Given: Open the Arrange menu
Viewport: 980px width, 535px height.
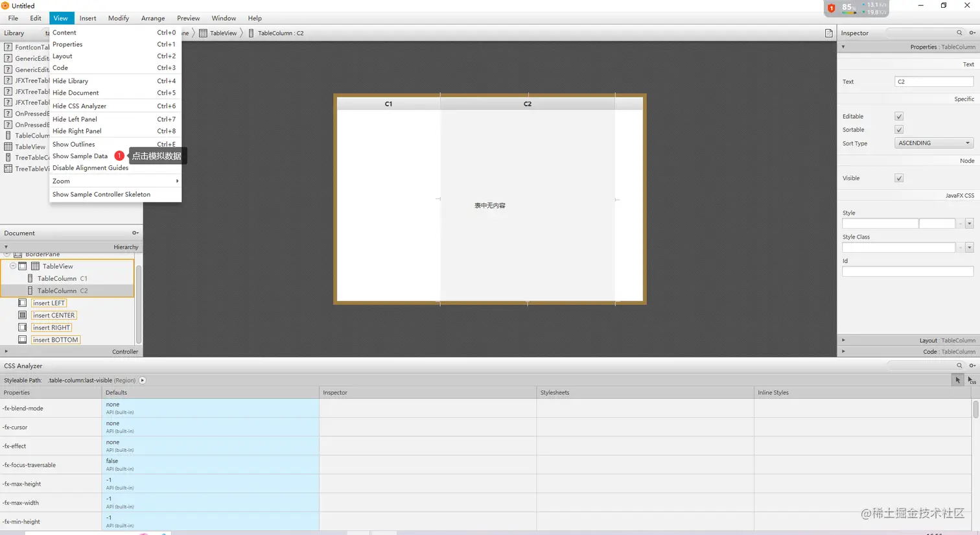Looking at the screenshot, I should click(x=153, y=18).
